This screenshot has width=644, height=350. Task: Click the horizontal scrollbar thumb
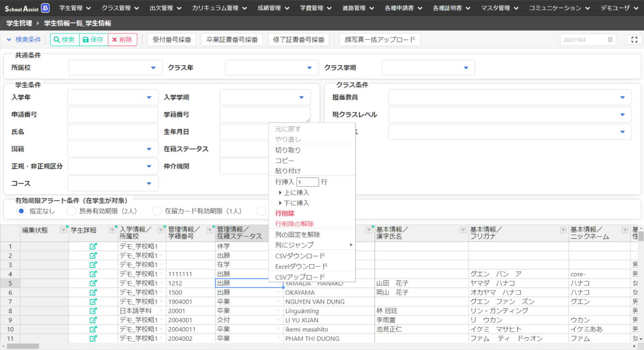click(23, 346)
